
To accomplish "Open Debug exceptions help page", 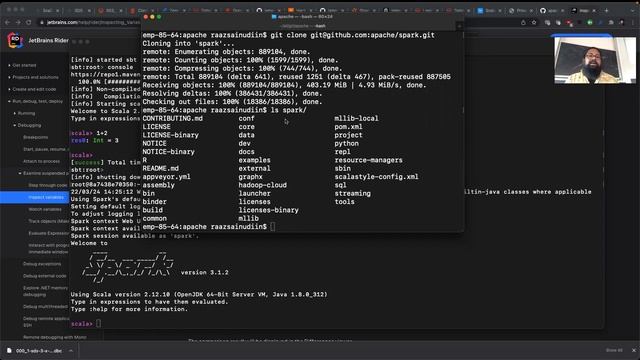I will click(42, 264).
